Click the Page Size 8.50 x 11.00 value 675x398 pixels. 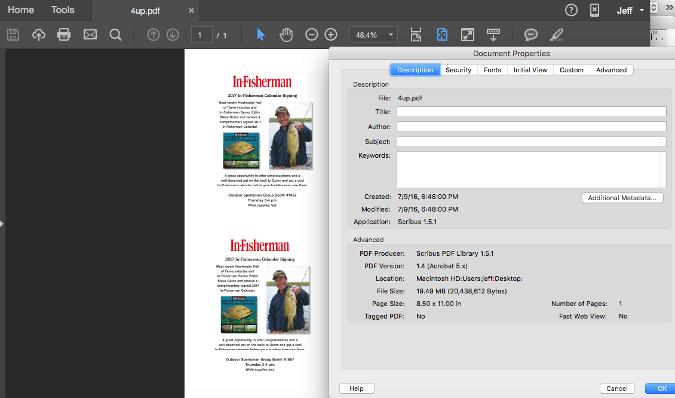pyautogui.click(x=439, y=304)
